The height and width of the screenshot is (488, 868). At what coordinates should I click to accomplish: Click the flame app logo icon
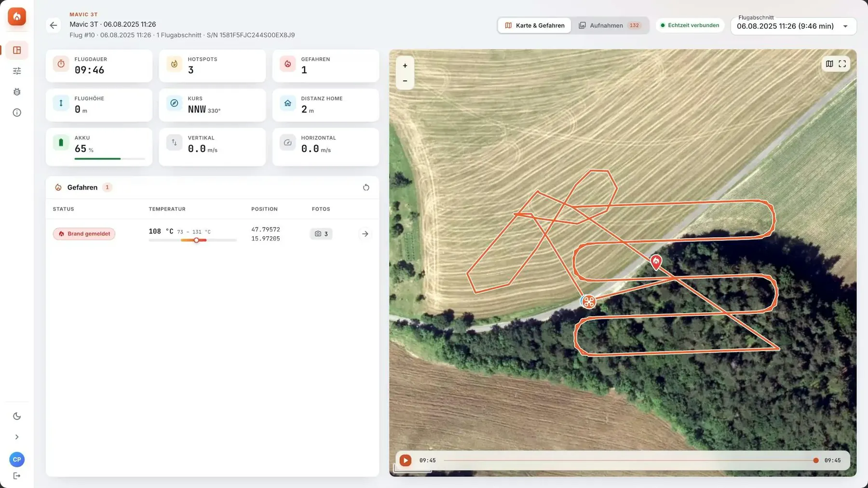[x=17, y=17]
